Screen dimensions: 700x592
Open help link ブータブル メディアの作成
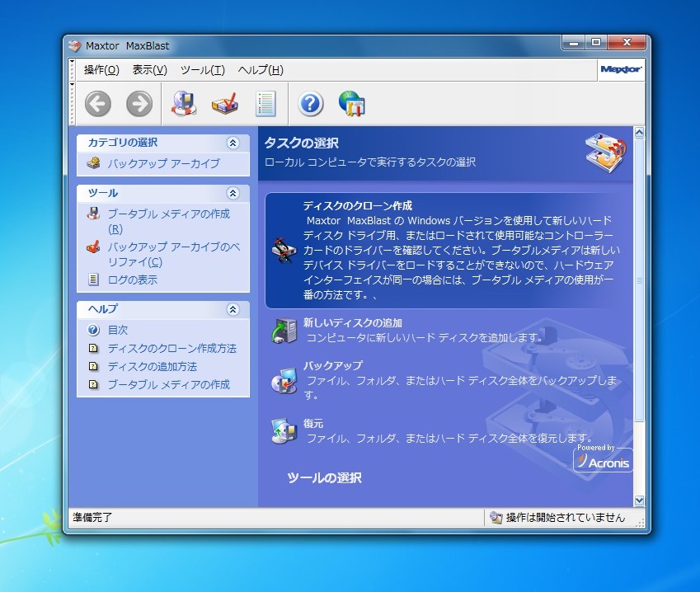coord(169,384)
